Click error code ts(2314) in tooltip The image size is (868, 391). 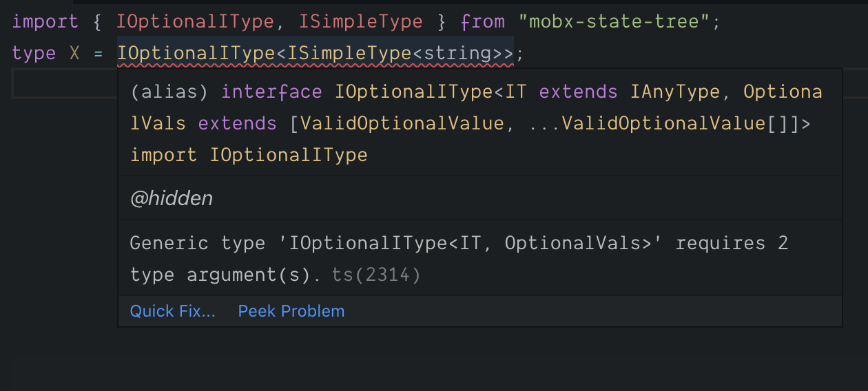tap(376, 275)
